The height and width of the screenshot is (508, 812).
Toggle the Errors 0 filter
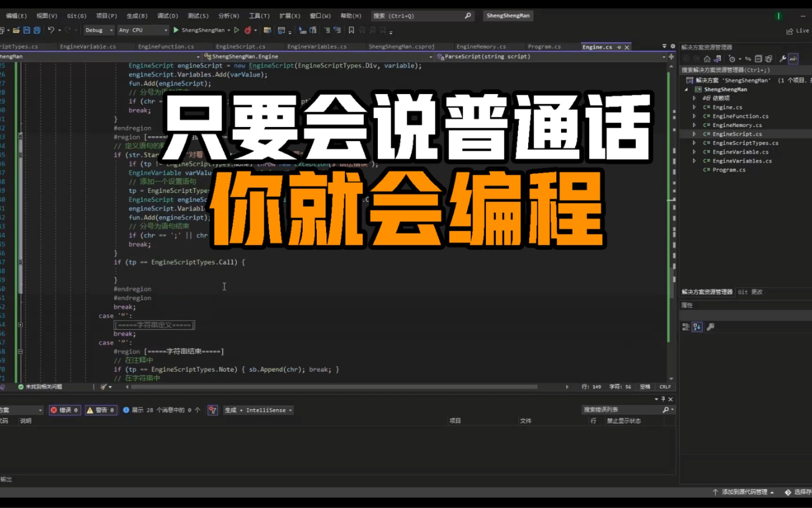coord(64,410)
